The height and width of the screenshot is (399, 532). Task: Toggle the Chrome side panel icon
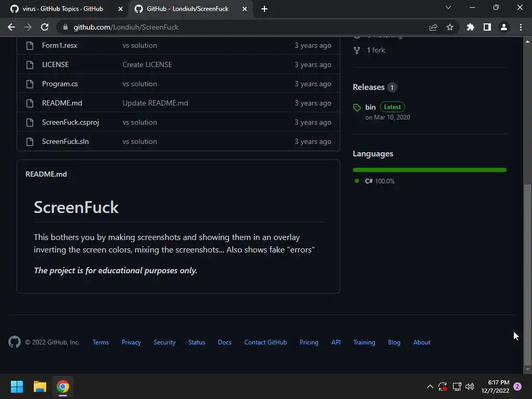click(x=487, y=27)
